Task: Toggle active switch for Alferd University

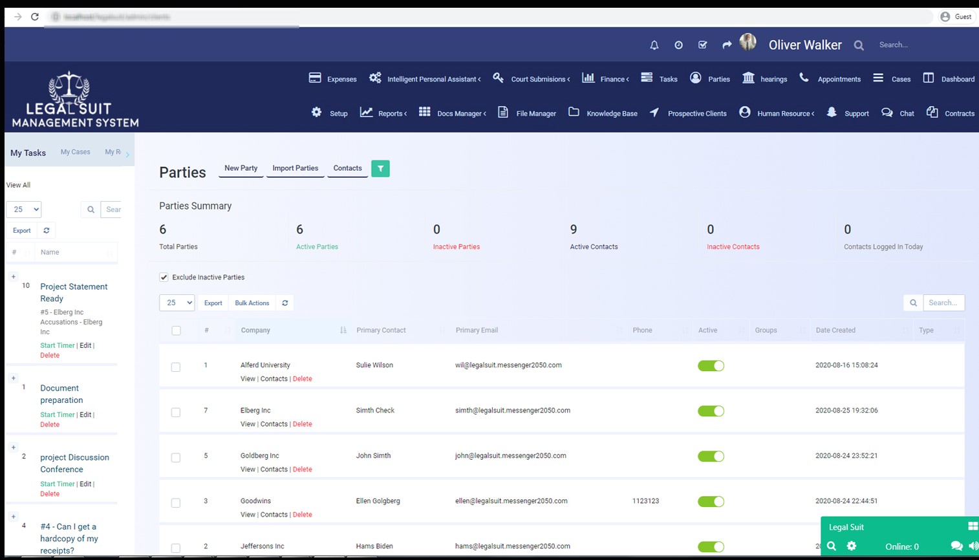Action: pos(711,366)
